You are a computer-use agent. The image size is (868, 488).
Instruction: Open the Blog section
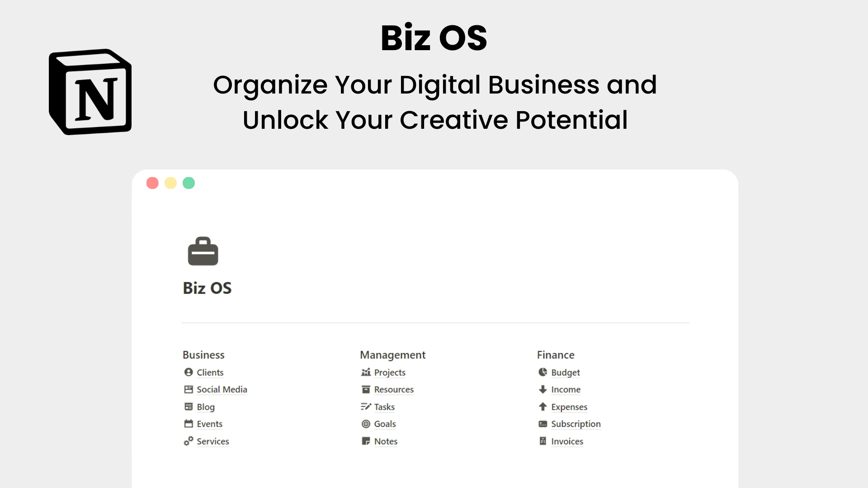[x=206, y=406]
